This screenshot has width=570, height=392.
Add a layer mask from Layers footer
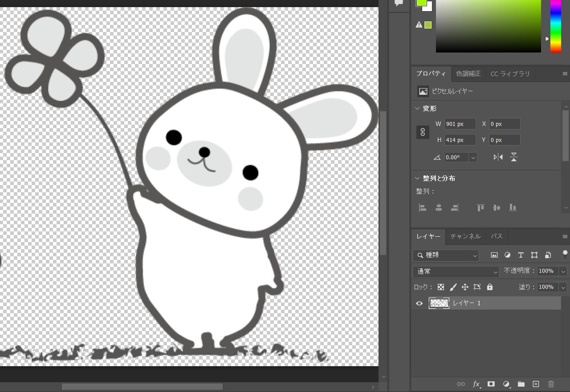(x=491, y=384)
